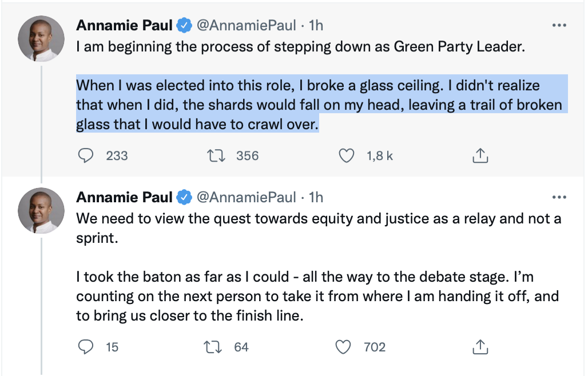Viewport: 588px width, 376px height.
Task: Share the second tweet about the baton
Action: click(480, 346)
